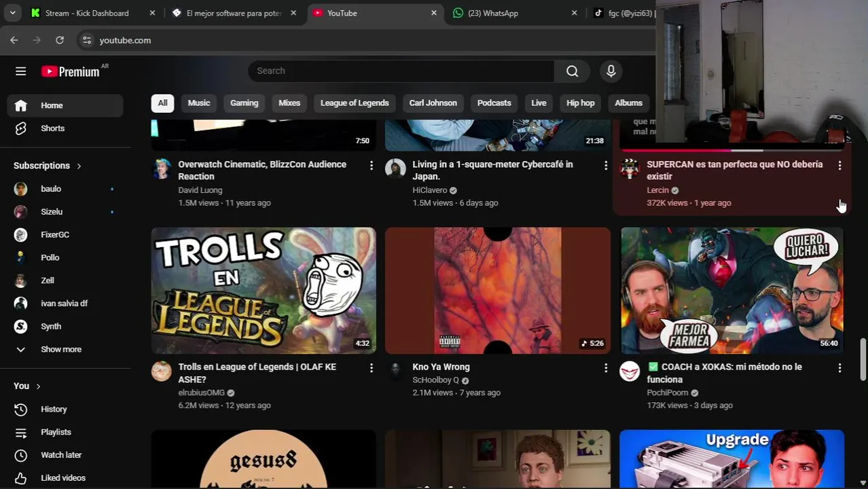Select the Carl Johnson filter chip
The image size is (868, 489).
point(433,103)
